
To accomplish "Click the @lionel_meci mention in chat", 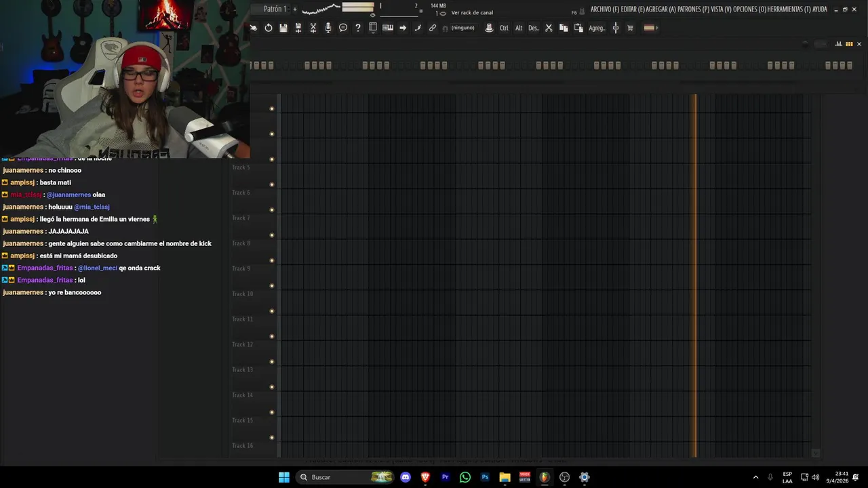I will (98, 268).
